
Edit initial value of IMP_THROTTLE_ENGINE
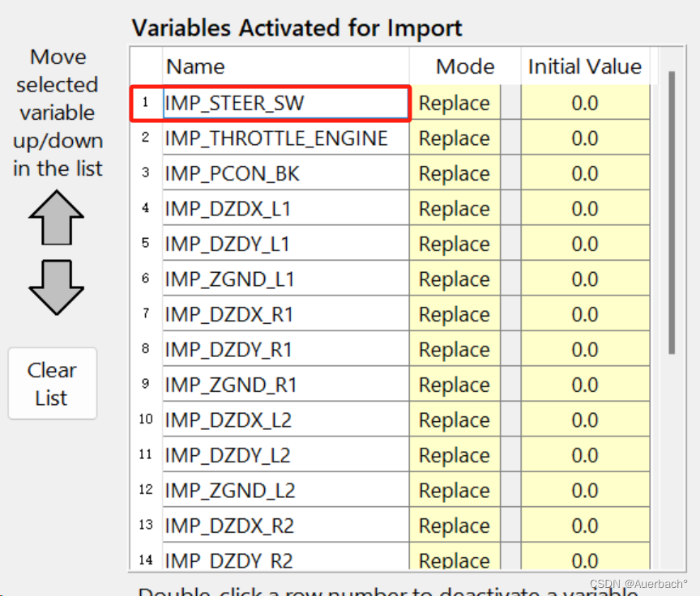pos(585,138)
